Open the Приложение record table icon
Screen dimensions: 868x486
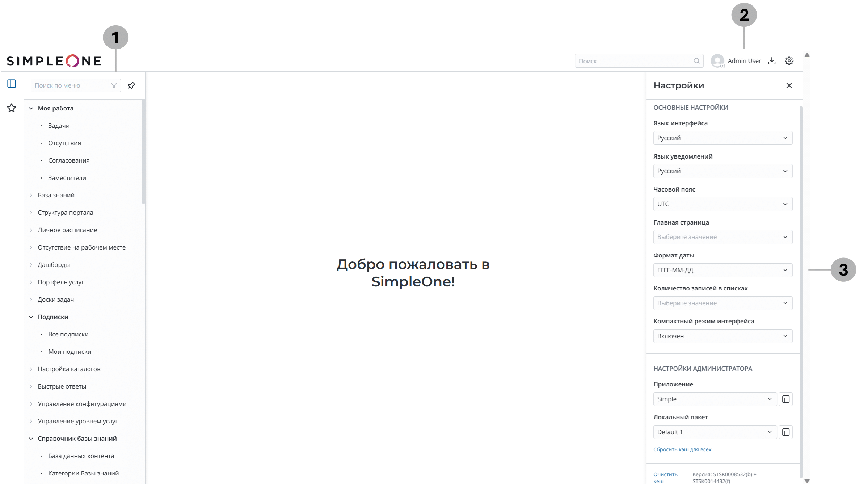coord(786,399)
